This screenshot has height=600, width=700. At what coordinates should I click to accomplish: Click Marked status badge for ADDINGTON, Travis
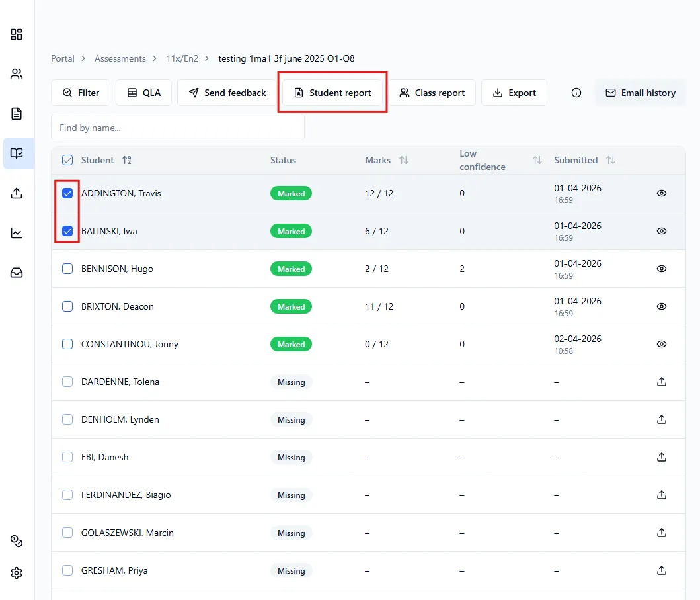click(x=291, y=193)
